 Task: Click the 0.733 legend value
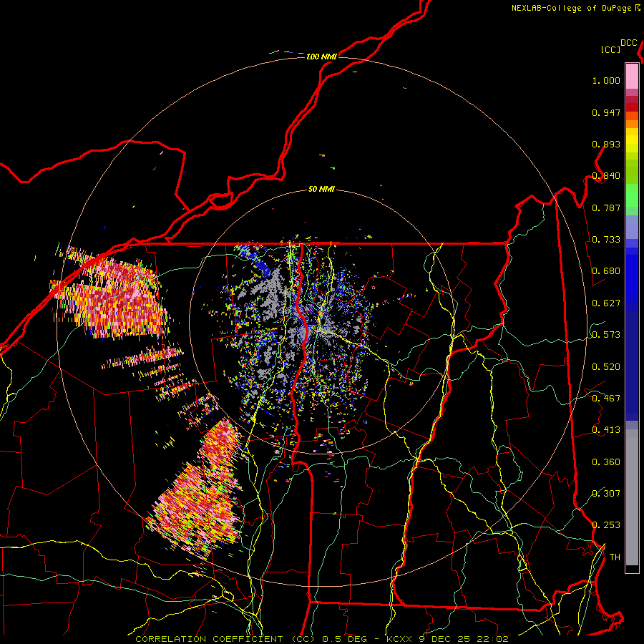tap(606, 240)
